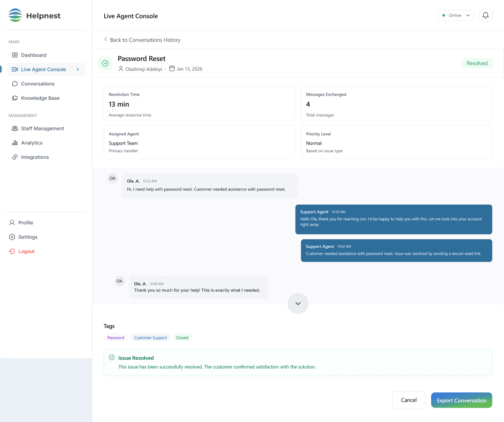This screenshot has height=422, width=504.
Task: Select Live Agent Console in sidebar
Action: pyautogui.click(x=46, y=69)
